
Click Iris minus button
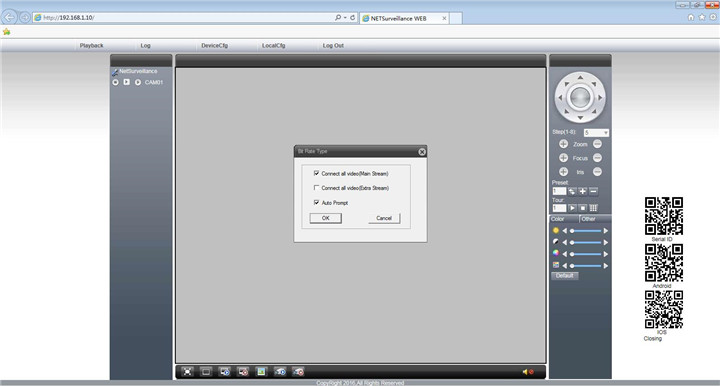pyautogui.click(x=597, y=172)
